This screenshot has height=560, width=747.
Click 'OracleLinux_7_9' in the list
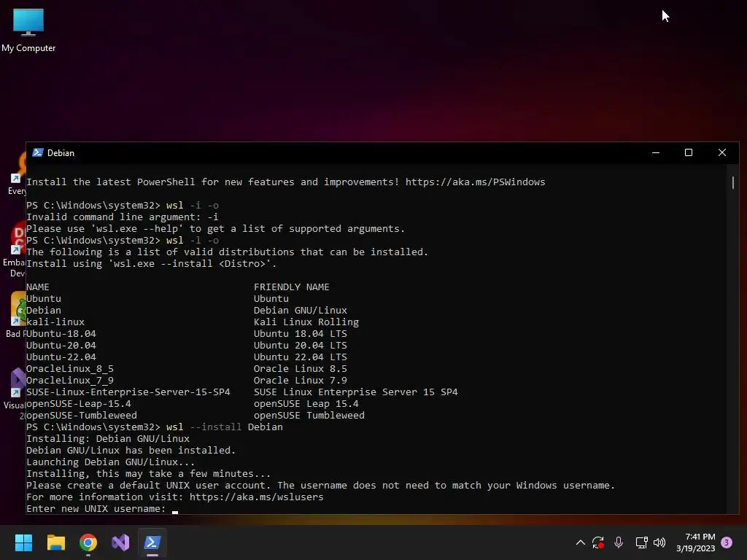coord(69,381)
